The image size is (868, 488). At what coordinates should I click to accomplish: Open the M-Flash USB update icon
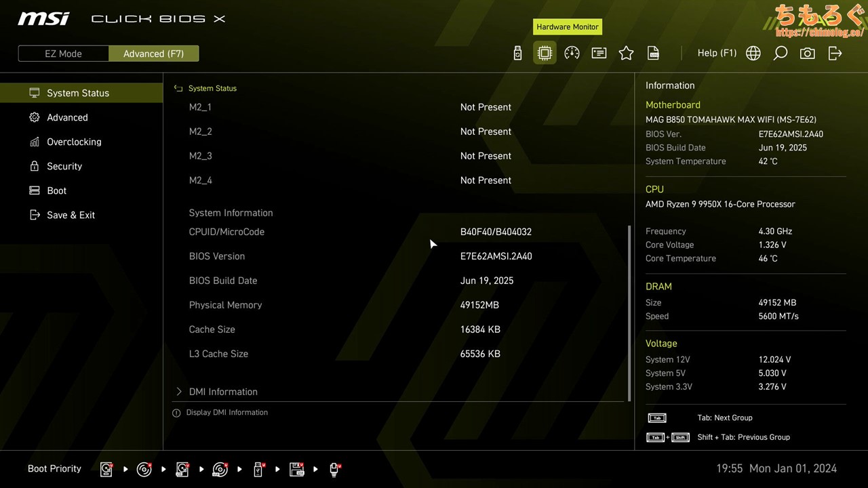tap(517, 53)
